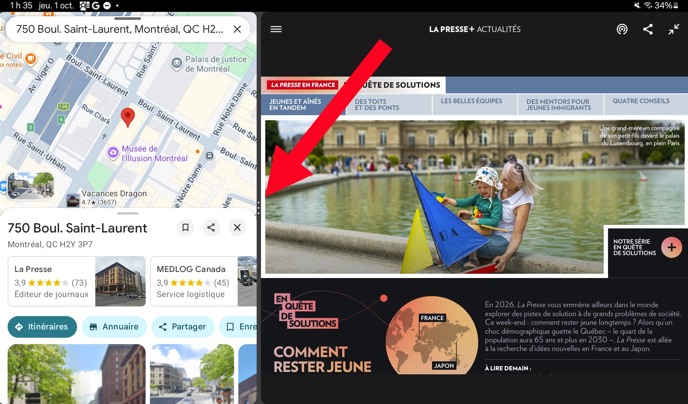Open the La Presse business card
The image size is (688, 404).
(x=76, y=281)
